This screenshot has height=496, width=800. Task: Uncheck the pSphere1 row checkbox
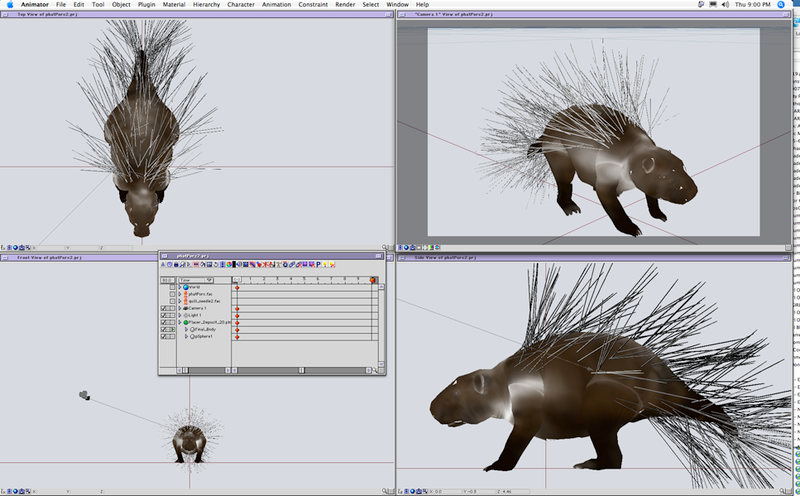[164, 336]
